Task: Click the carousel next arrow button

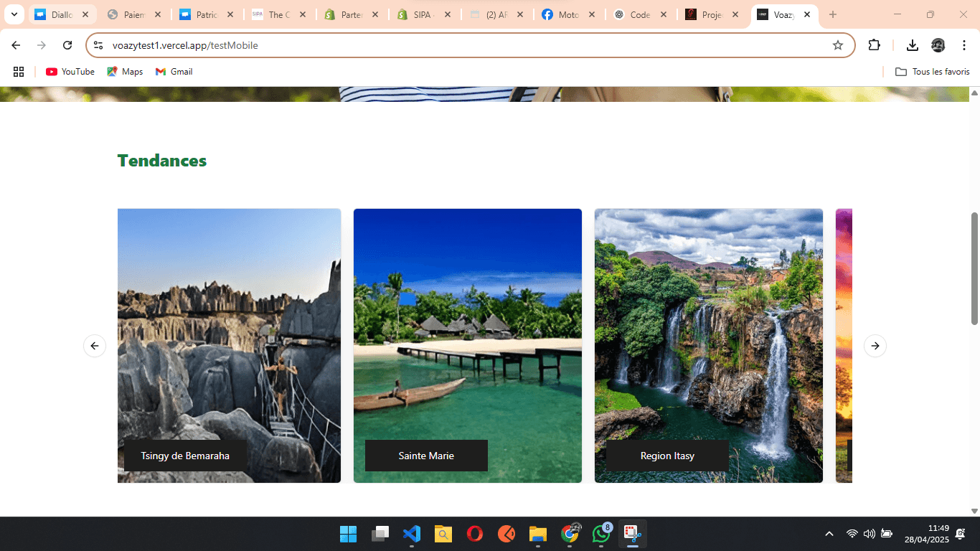Action: point(875,346)
